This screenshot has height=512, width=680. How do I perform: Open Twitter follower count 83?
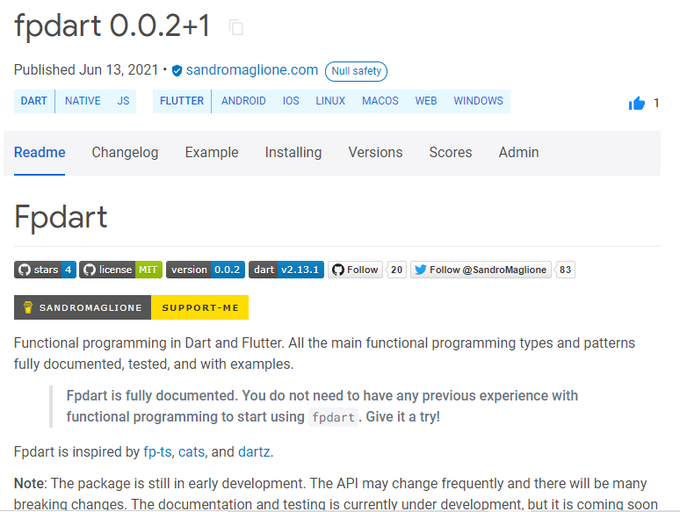pyautogui.click(x=565, y=270)
